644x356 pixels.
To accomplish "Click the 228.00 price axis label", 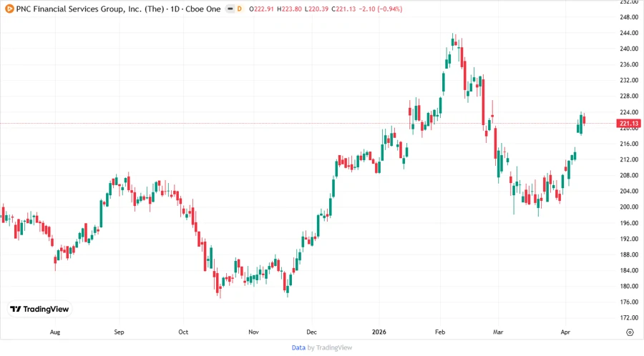I will 629,96.
